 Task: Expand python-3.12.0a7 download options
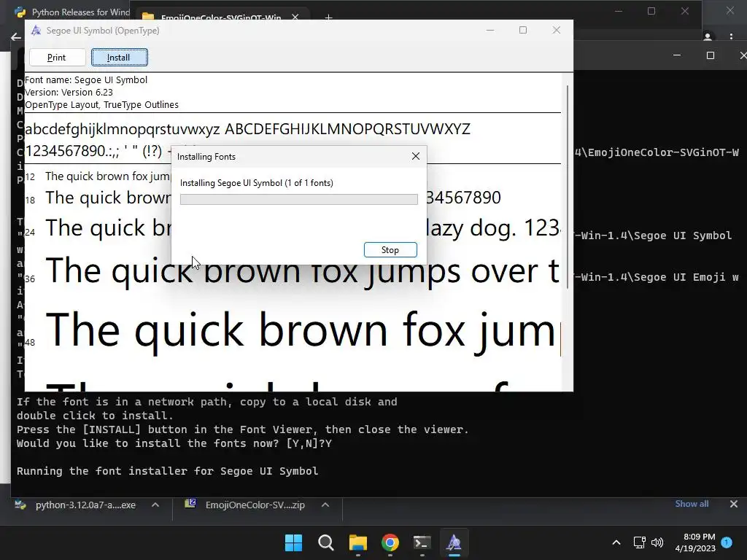(x=155, y=505)
